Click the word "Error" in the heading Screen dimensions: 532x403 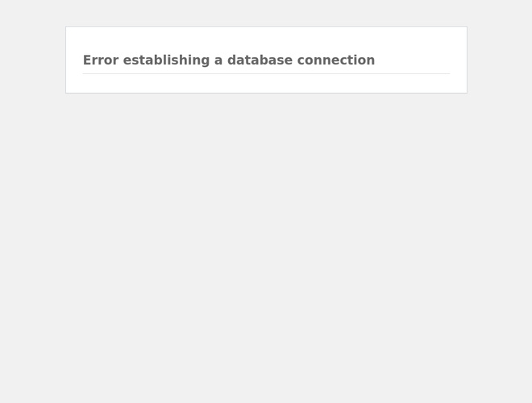(101, 60)
